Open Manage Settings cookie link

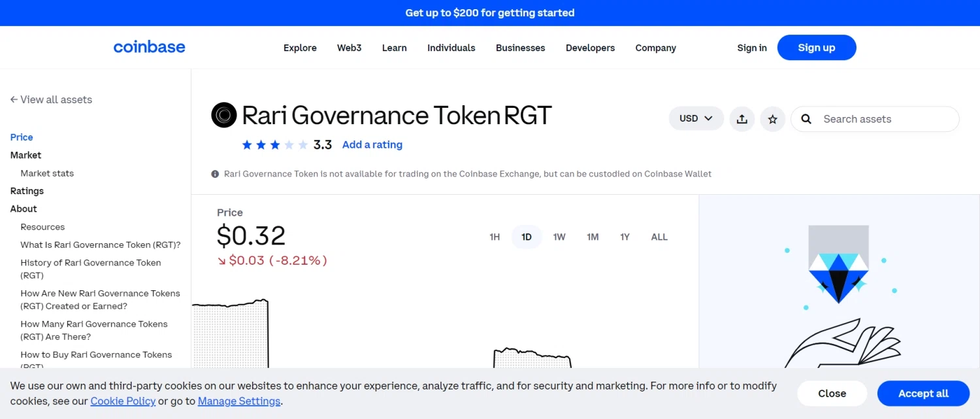[x=239, y=401]
